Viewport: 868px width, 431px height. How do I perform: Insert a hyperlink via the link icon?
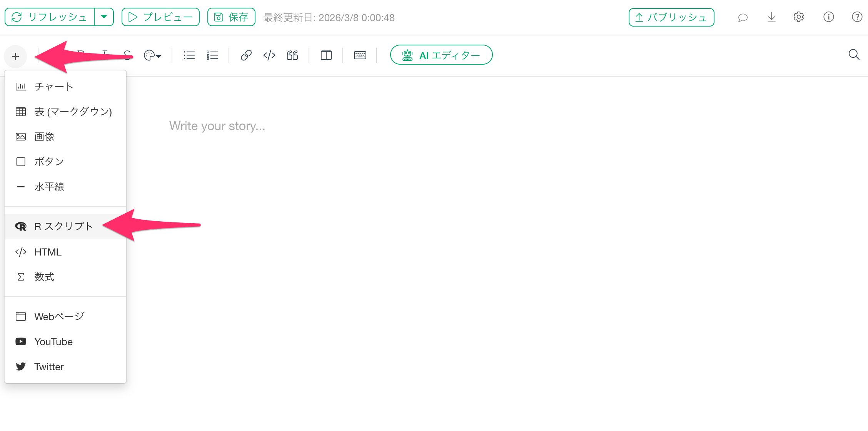(x=246, y=55)
